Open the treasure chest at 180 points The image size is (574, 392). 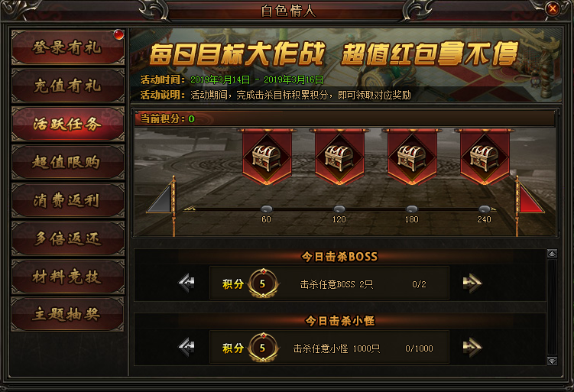click(x=412, y=157)
